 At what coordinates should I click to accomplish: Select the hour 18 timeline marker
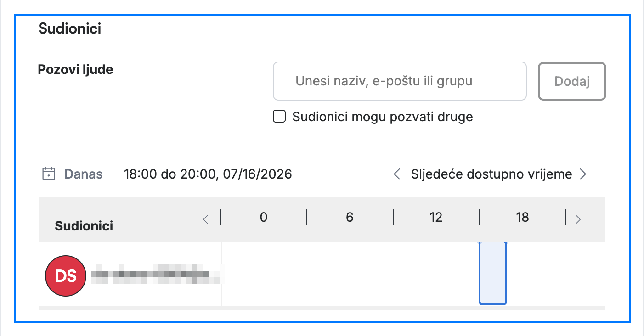pyautogui.click(x=522, y=217)
